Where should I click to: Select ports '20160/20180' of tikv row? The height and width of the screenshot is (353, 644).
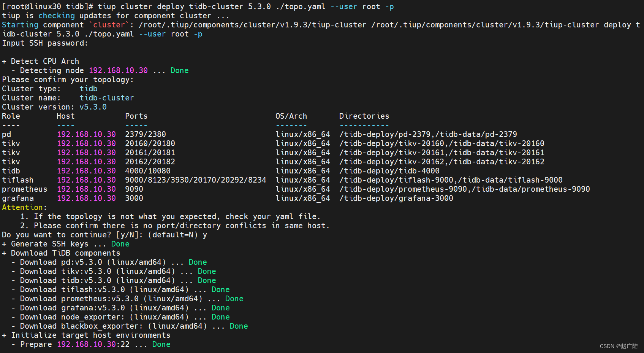point(150,143)
